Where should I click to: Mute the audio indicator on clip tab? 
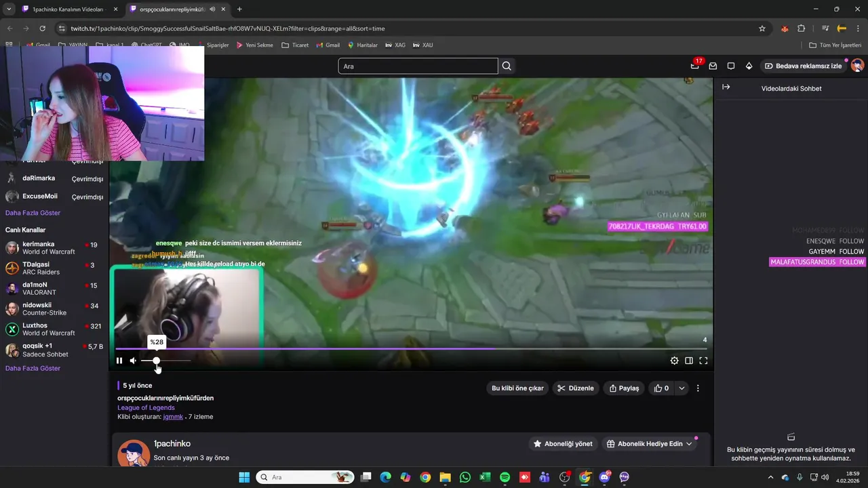pyautogui.click(x=212, y=9)
